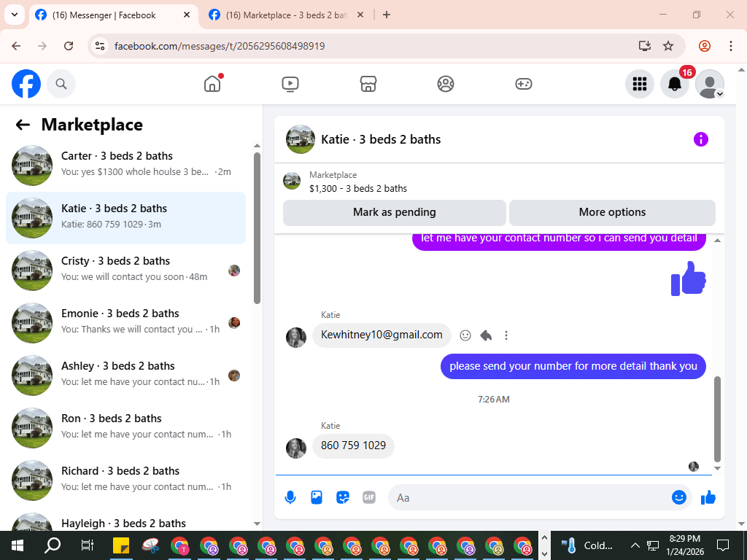Open Marketplace storefront icon in top bar

[368, 84]
